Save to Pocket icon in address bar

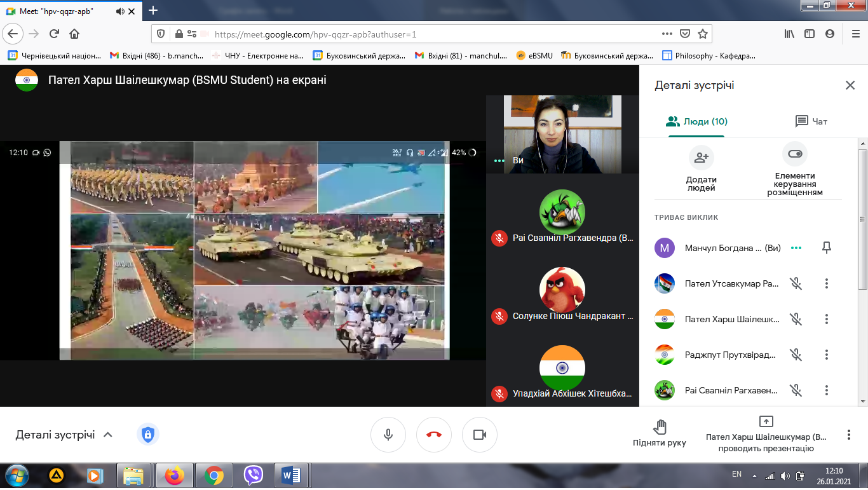tap(684, 34)
